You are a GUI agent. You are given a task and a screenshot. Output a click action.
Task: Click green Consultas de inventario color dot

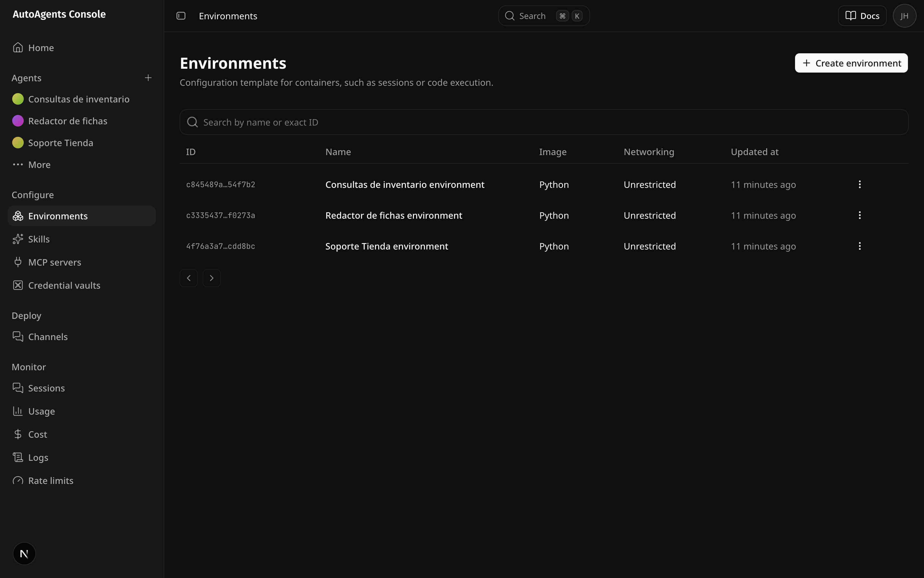[18, 99]
